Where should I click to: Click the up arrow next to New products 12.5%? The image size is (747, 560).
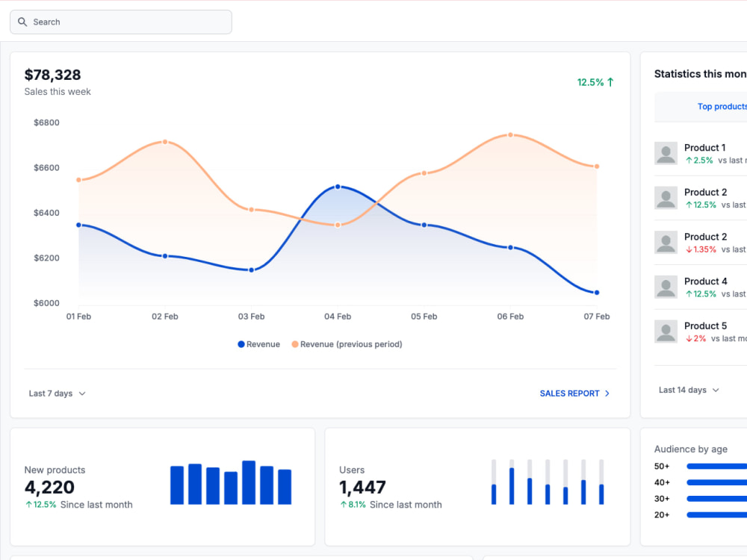pos(28,505)
